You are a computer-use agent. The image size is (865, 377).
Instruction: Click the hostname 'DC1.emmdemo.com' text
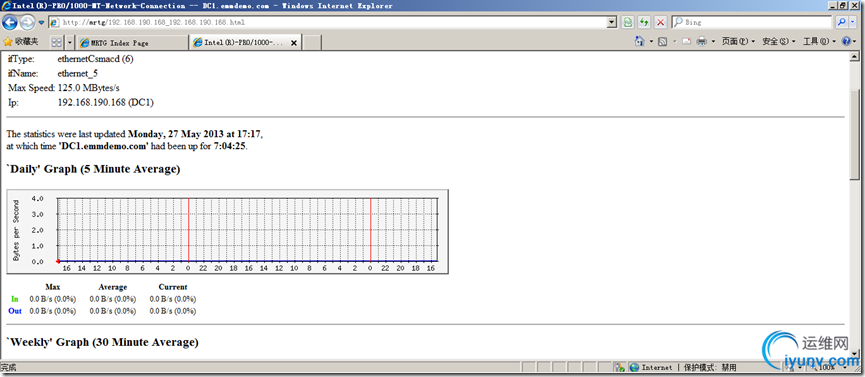point(104,146)
